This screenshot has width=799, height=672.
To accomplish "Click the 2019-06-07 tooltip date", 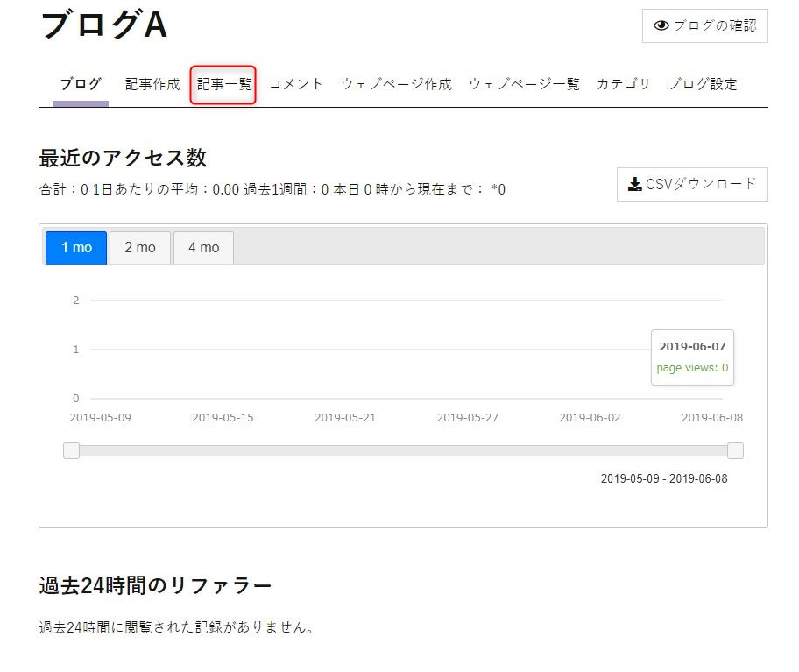I will (x=692, y=346).
